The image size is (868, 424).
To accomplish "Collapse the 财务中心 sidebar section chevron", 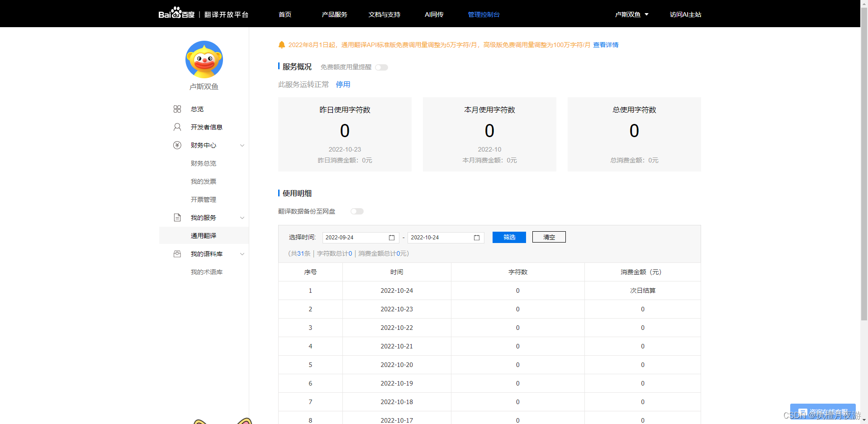I will 242,145.
